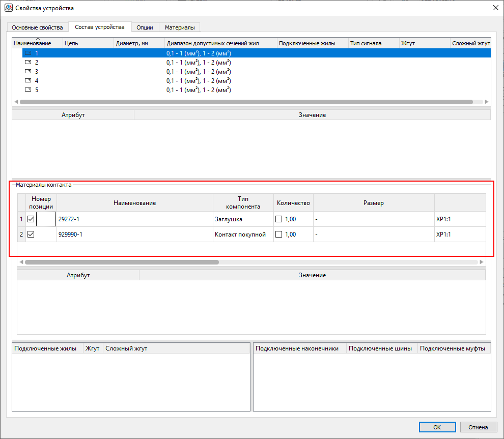The height and width of the screenshot is (439, 504).
Task: Click the contact icon in row 4
Action: tap(28, 81)
